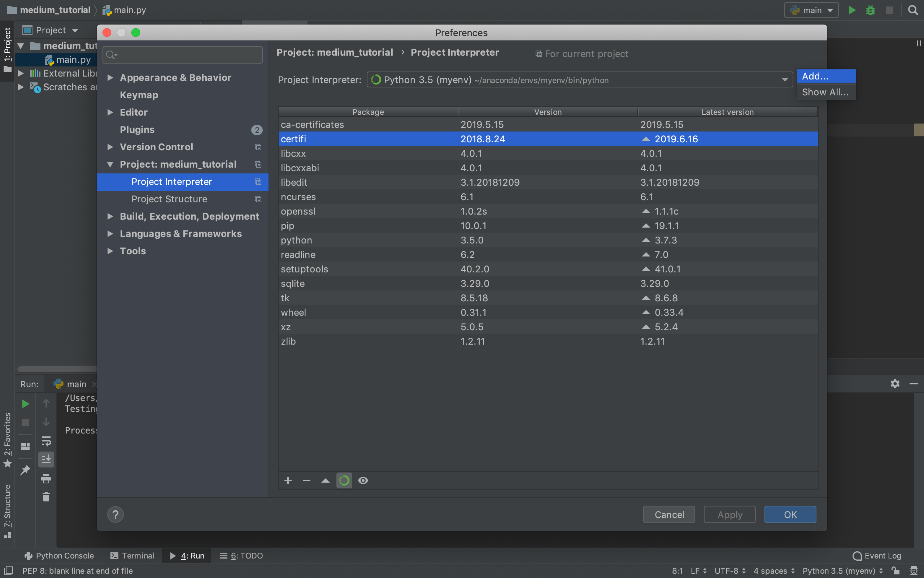Click the stop process icon in toolbar
This screenshot has width=924, height=578.
889,10
